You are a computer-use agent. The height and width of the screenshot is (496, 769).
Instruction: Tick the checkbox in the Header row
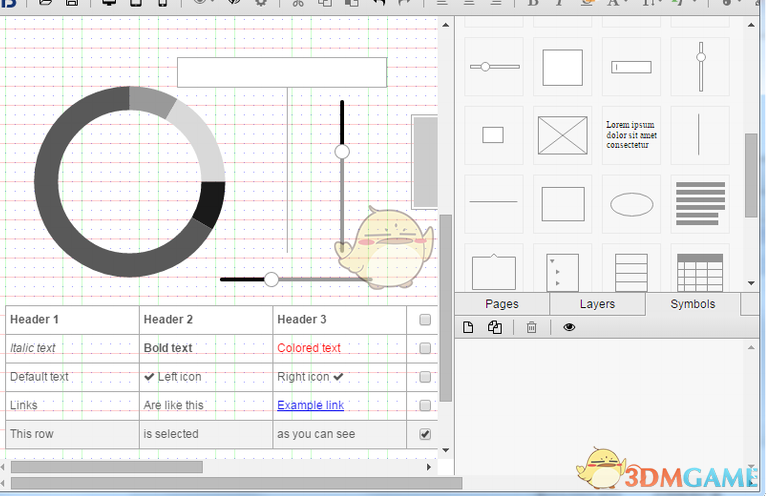[425, 320]
